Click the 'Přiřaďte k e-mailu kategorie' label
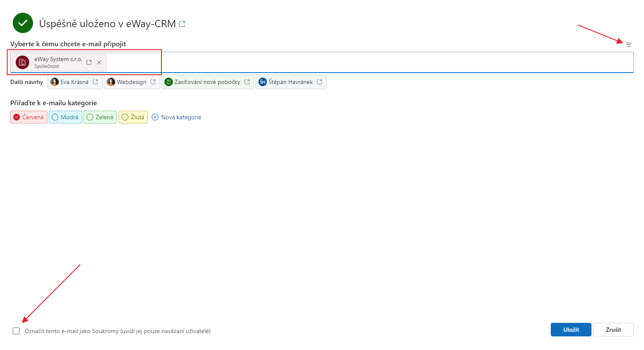The image size is (644, 350). tap(53, 103)
